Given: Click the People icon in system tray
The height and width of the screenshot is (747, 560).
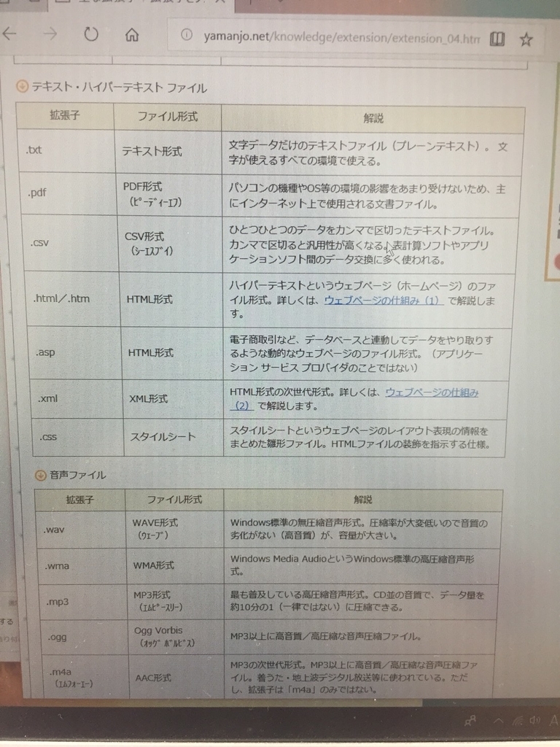Looking at the screenshot, I should (x=470, y=721).
